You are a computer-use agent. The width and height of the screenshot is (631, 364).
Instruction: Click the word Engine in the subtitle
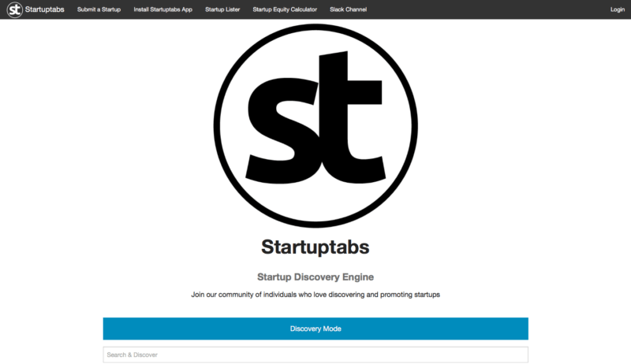click(357, 277)
